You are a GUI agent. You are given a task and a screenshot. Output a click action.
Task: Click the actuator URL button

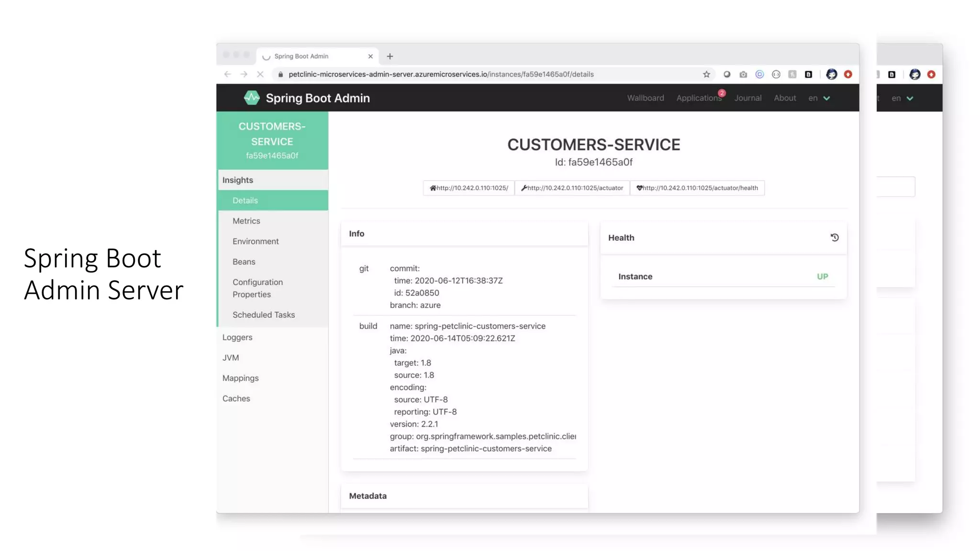pos(572,188)
